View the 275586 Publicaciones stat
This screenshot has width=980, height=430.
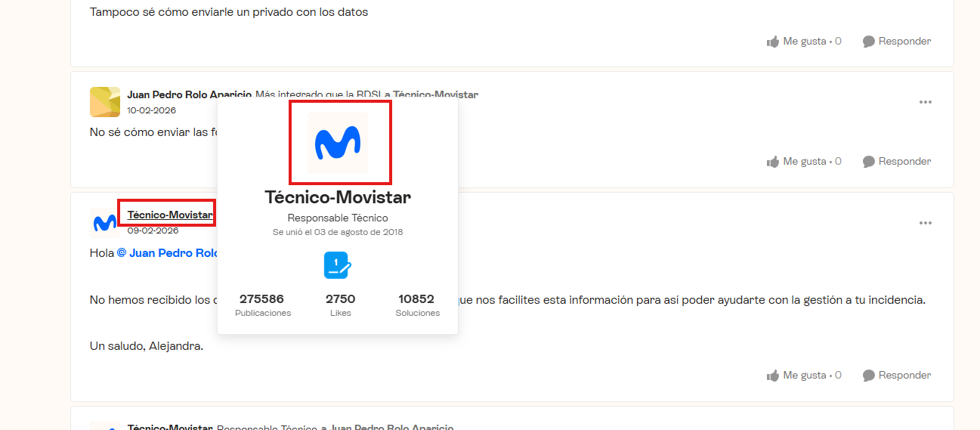coord(262,305)
